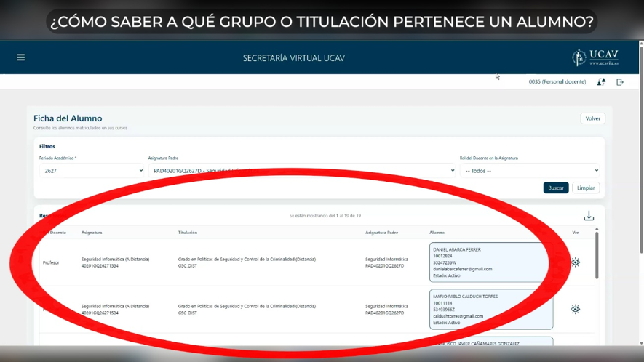Click the Filtros section label
The width and height of the screenshot is (644, 362).
47,146
